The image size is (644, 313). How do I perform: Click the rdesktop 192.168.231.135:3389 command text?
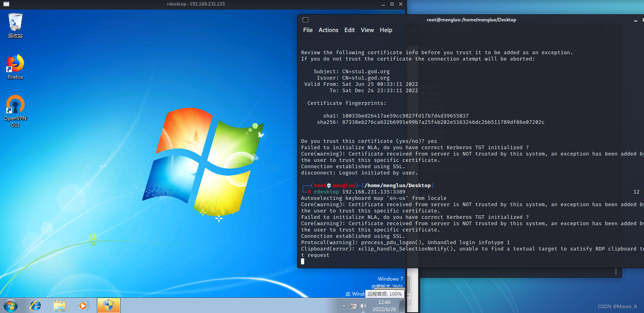360,192
